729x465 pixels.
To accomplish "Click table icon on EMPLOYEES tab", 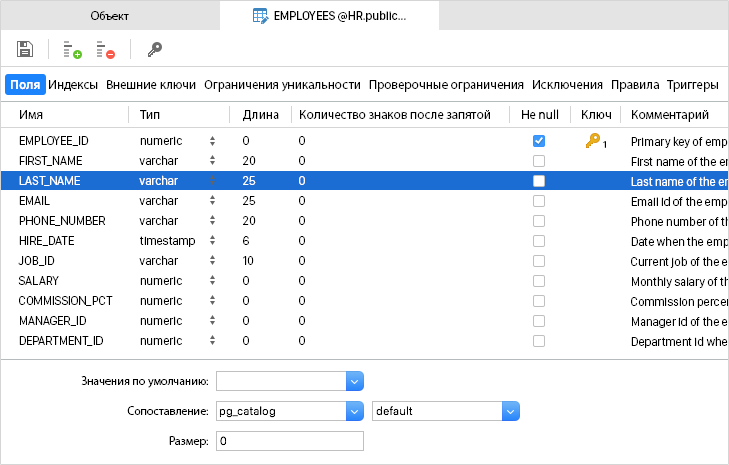I will (260, 16).
